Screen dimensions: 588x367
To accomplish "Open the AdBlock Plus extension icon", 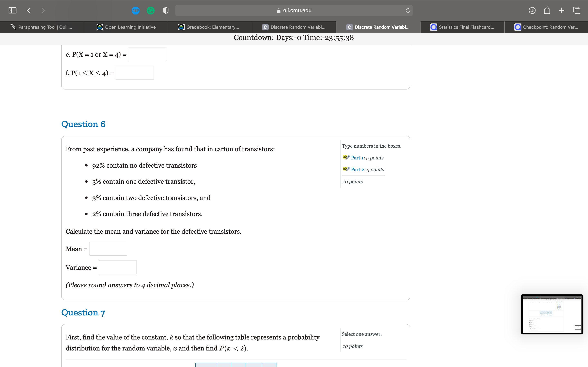I will point(136,10).
